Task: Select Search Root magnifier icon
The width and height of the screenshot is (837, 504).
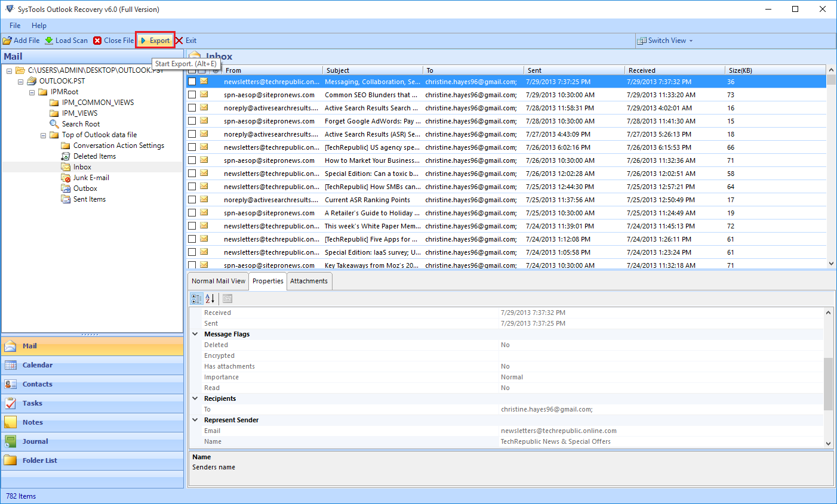Action: pos(54,124)
